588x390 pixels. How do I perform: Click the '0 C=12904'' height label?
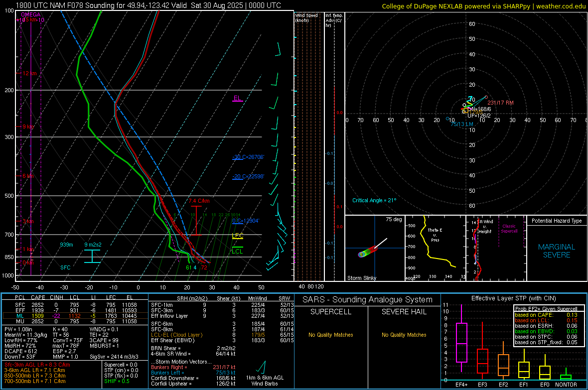(x=246, y=221)
